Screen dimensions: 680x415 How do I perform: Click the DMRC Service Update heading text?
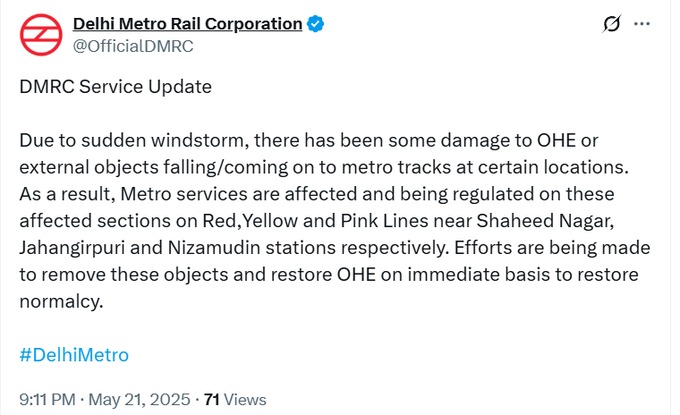(x=116, y=87)
